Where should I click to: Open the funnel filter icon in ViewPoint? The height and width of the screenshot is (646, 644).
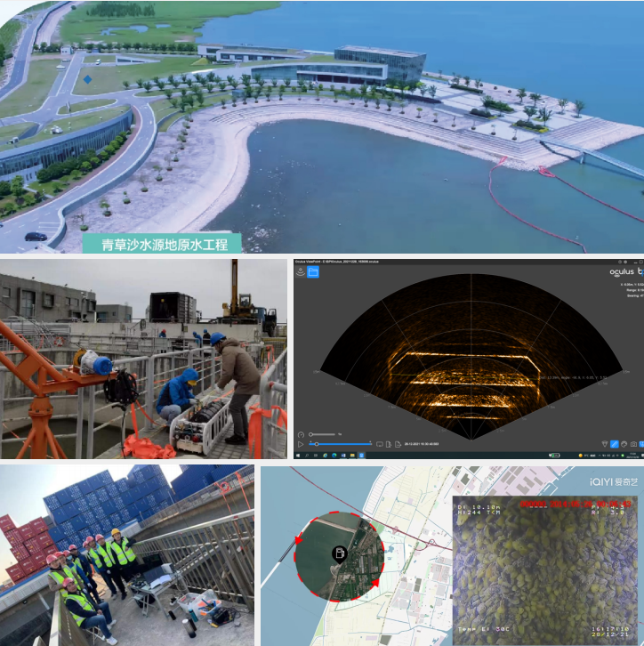605,443
